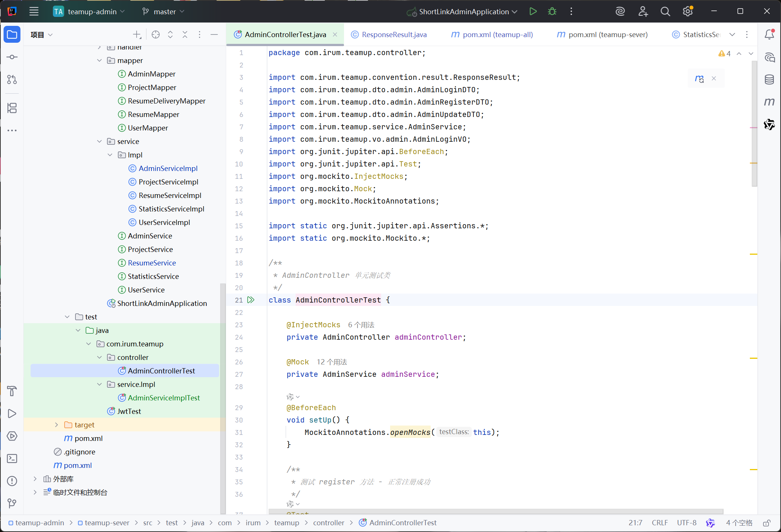Select the opened file in project tree
The width and height of the screenshot is (781, 532).
coord(156,34)
